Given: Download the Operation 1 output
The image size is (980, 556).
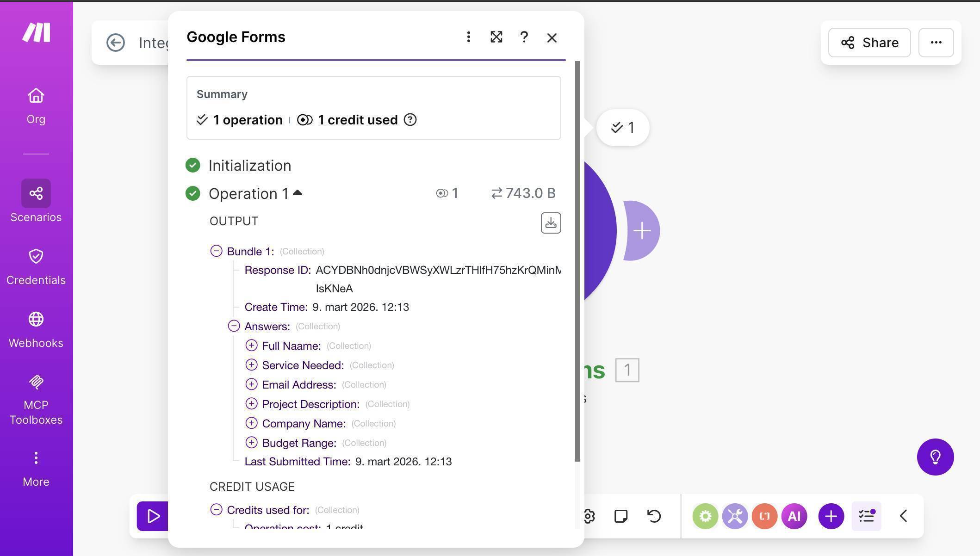Looking at the screenshot, I should [x=551, y=222].
